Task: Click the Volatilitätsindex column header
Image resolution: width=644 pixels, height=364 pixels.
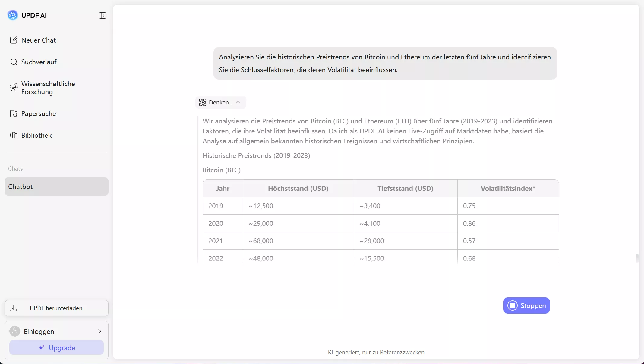Action: point(508,188)
